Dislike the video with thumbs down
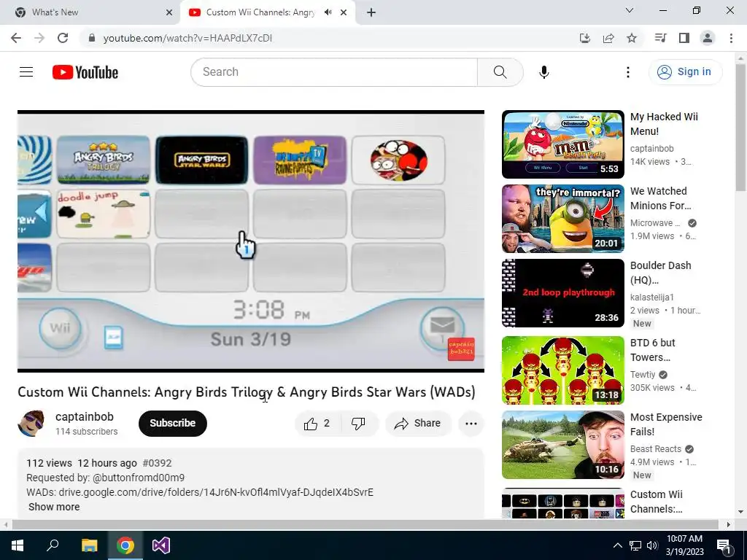This screenshot has width=747, height=560. (x=358, y=424)
